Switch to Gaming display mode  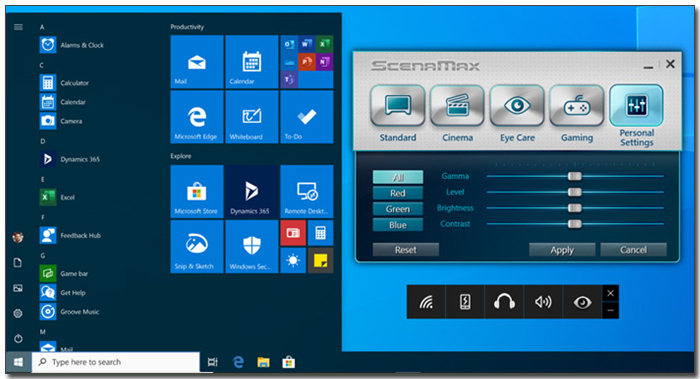577,105
